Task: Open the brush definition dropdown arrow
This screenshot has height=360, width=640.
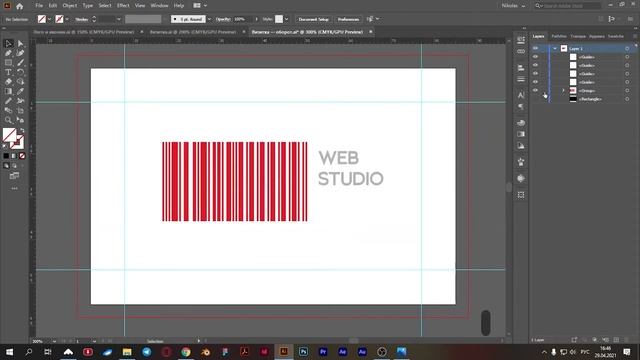Action: click(x=209, y=19)
